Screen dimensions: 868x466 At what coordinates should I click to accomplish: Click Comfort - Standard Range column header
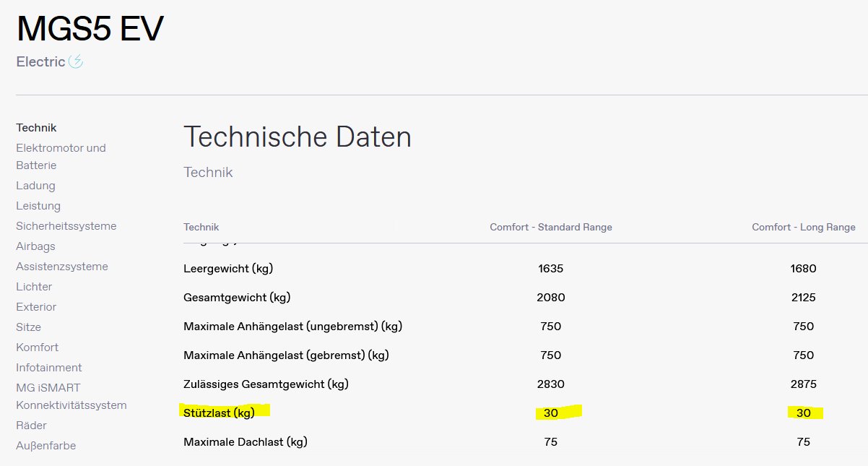[x=550, y=227]
